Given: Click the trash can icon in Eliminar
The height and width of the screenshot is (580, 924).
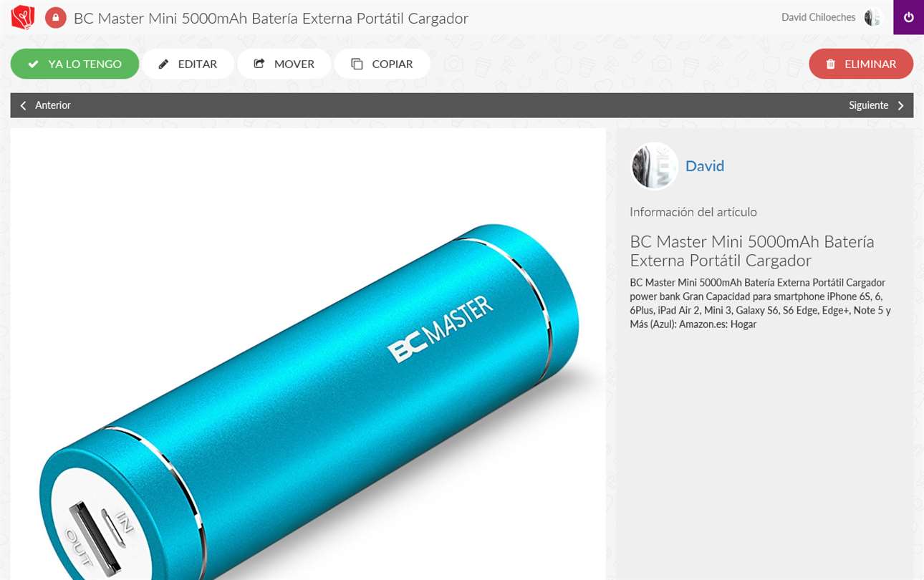Looking at the screenshot, I should (x=831, y=64).
